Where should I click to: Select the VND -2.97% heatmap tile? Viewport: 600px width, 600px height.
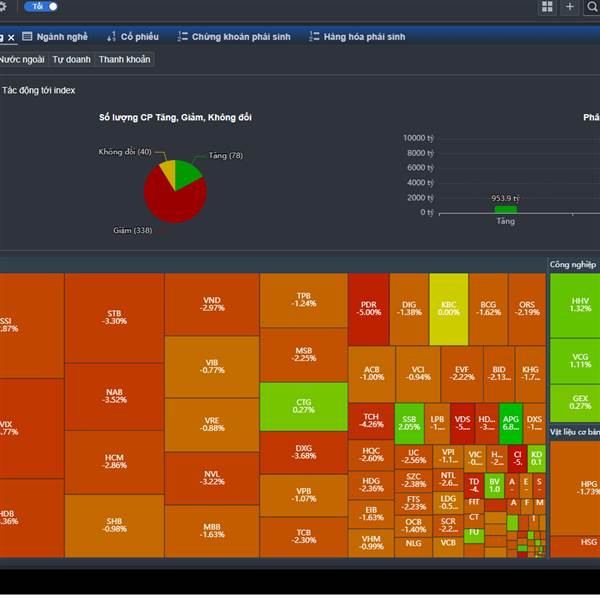point(212,304)
